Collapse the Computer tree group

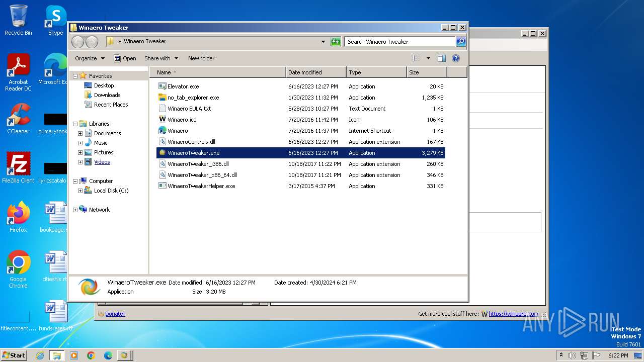coord(75,181)
